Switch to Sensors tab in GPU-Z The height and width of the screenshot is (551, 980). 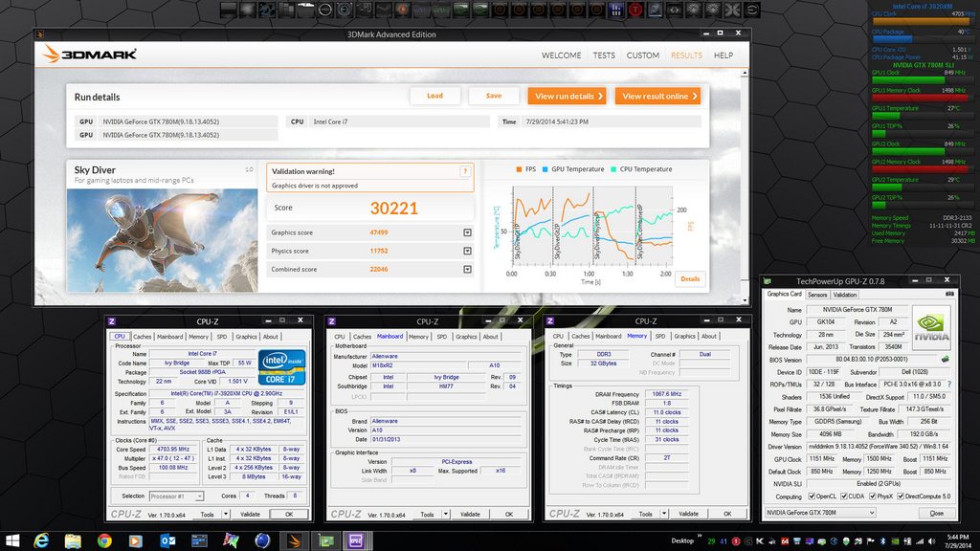point(817,295)
